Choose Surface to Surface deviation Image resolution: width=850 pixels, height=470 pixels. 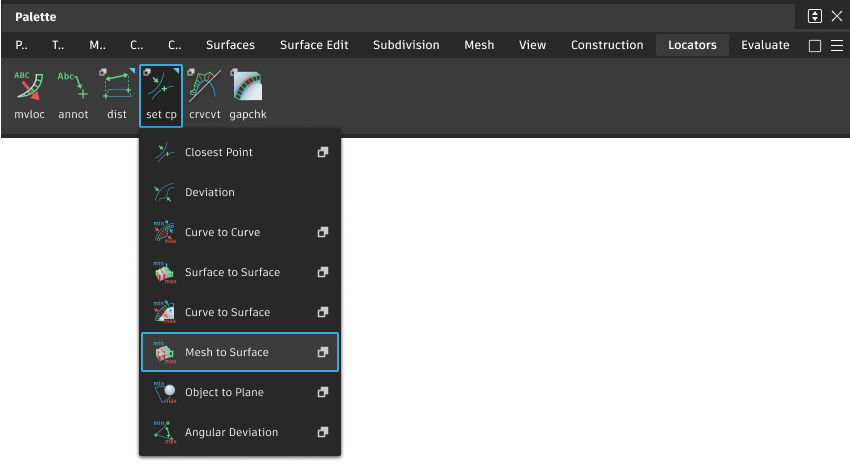coord(232,273)
